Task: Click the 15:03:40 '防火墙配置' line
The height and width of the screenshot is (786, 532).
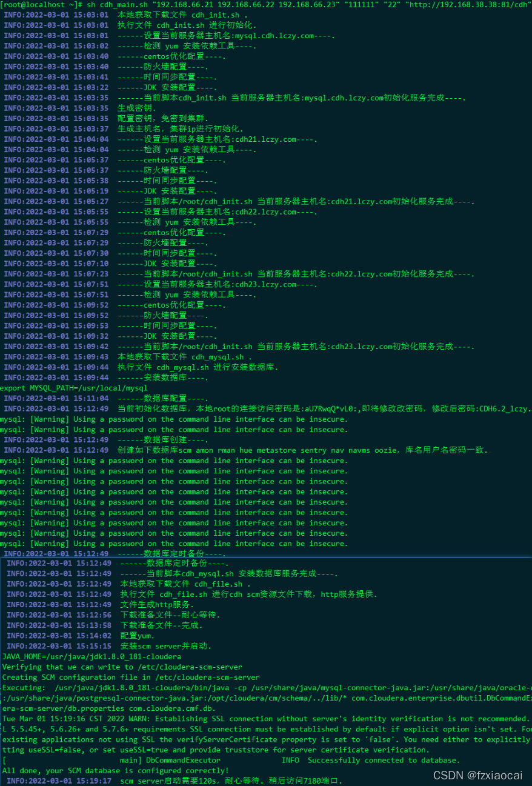Action: coord(106,67)
